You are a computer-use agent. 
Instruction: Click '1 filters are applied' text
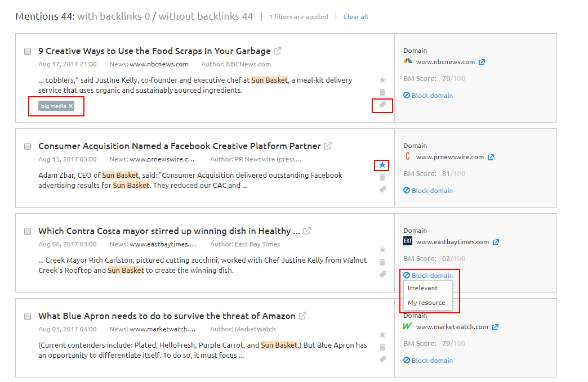(299, 17)
